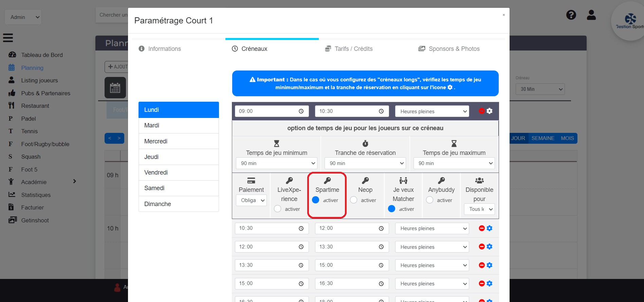Click the Restaurant fork and knife icon
The width and height of the screenshot is (644, 302).
click(x=12, y=105)
